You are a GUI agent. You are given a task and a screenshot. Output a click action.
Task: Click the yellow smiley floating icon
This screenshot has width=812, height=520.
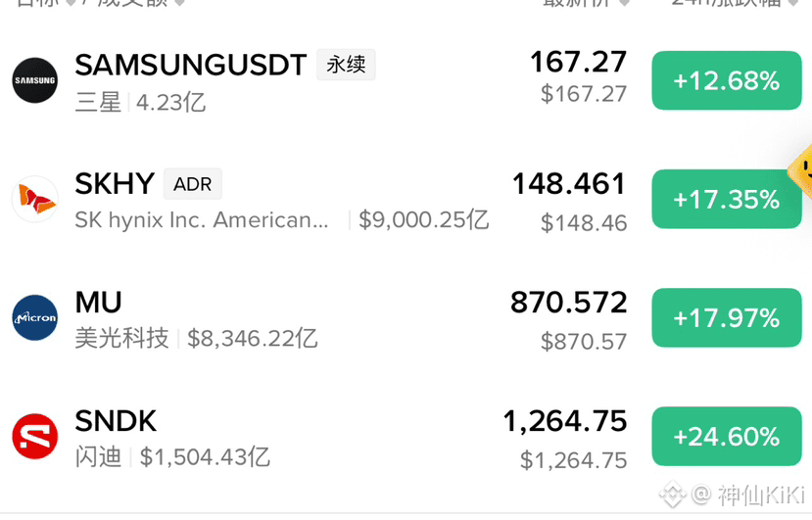tap(800, 171)
